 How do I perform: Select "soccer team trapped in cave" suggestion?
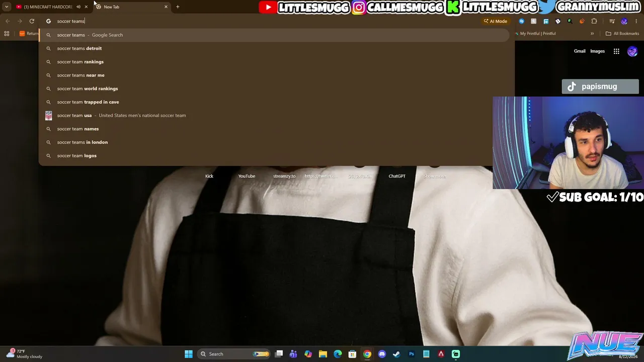274,102
